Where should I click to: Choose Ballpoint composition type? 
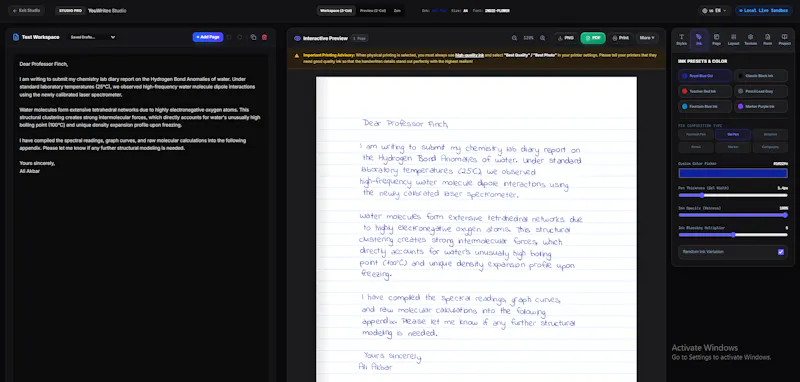click(770, 135)
